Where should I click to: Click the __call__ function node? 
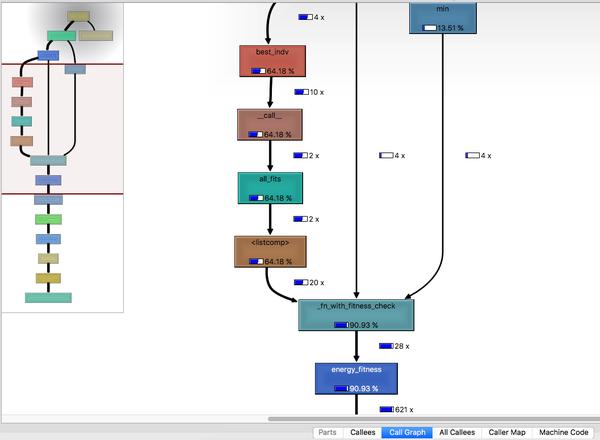coord(270,125)
